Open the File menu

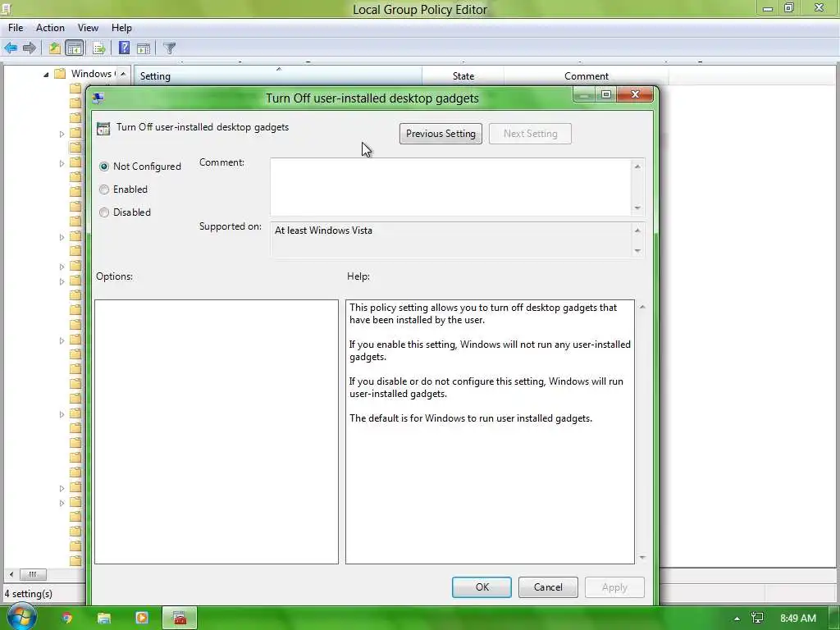point(16,28)
